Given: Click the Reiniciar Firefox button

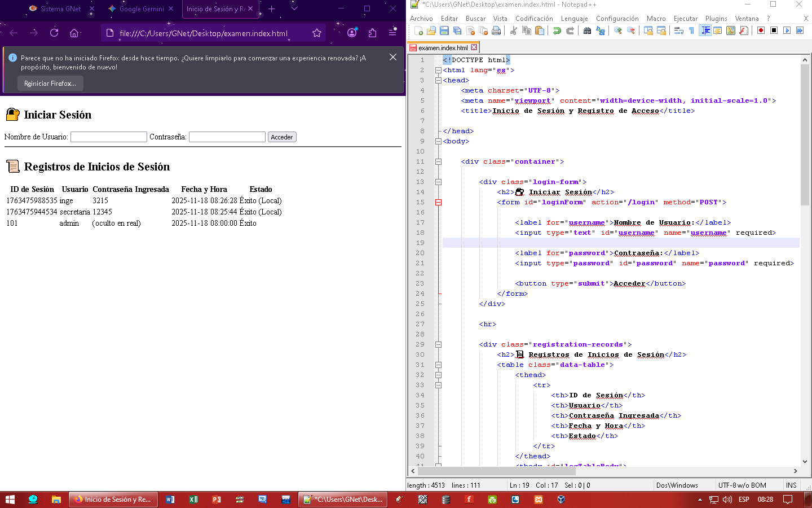Looking at the screenshot, I should [50, 84].
